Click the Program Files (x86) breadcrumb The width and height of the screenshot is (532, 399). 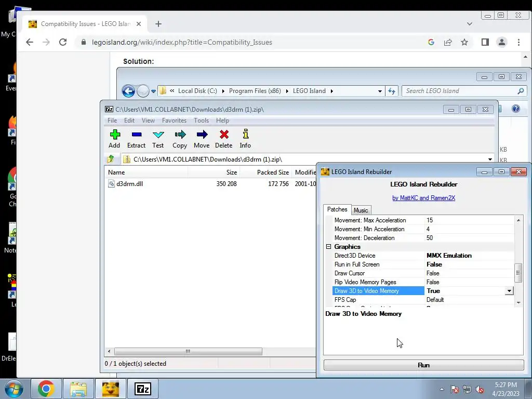pos(255,91)
